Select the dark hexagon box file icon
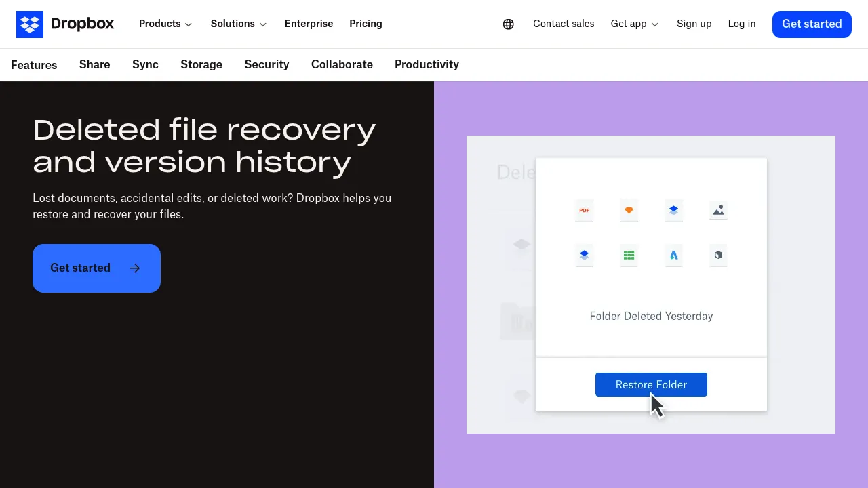868x488 pixels. tap(719, 255)
